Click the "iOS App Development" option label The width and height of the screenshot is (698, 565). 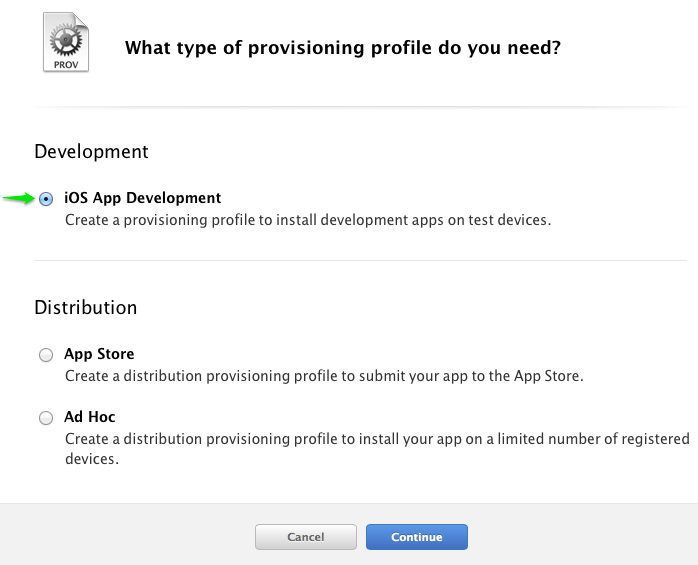click(142, 198)
